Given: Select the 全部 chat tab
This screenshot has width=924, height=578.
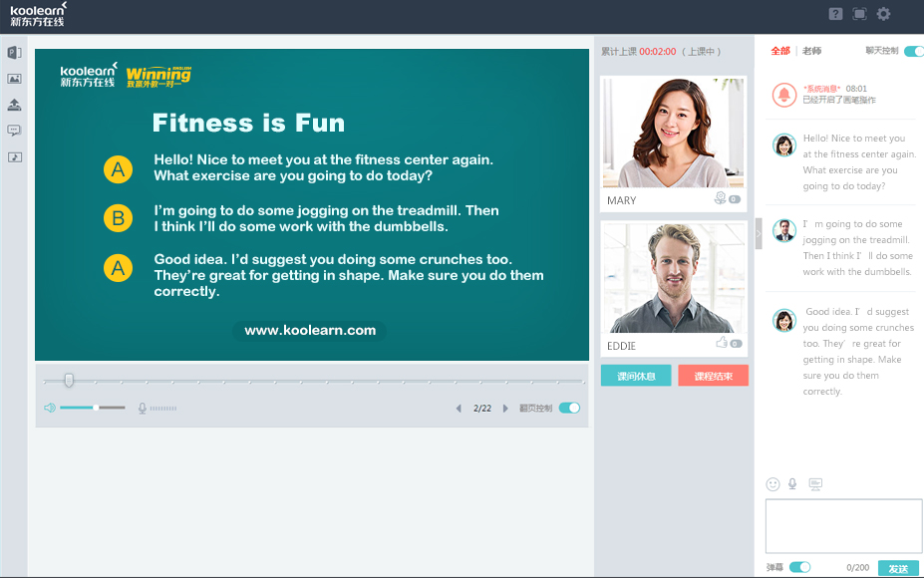Looking at the screenshot, I should (779, 51).
